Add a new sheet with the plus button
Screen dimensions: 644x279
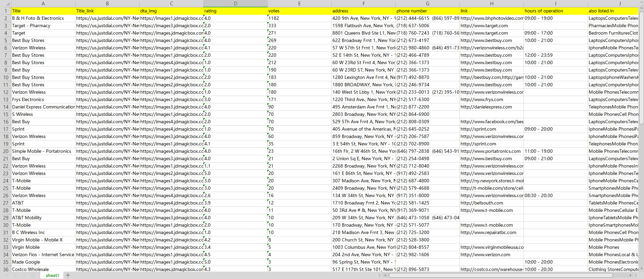[68, 275]
